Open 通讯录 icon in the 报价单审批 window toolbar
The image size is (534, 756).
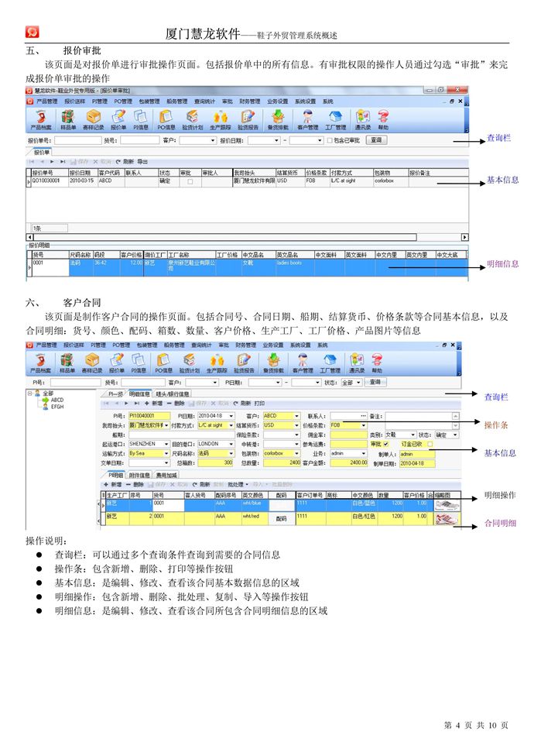click(362, 119)
